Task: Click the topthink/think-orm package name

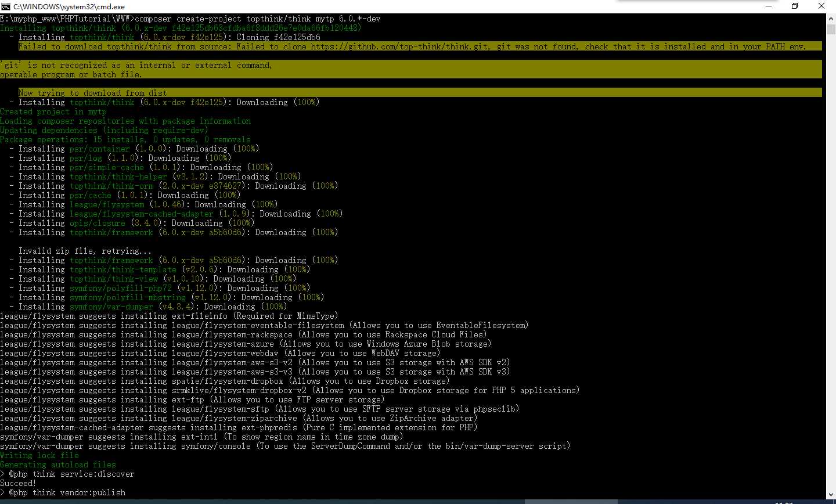Action: point(111,186)
